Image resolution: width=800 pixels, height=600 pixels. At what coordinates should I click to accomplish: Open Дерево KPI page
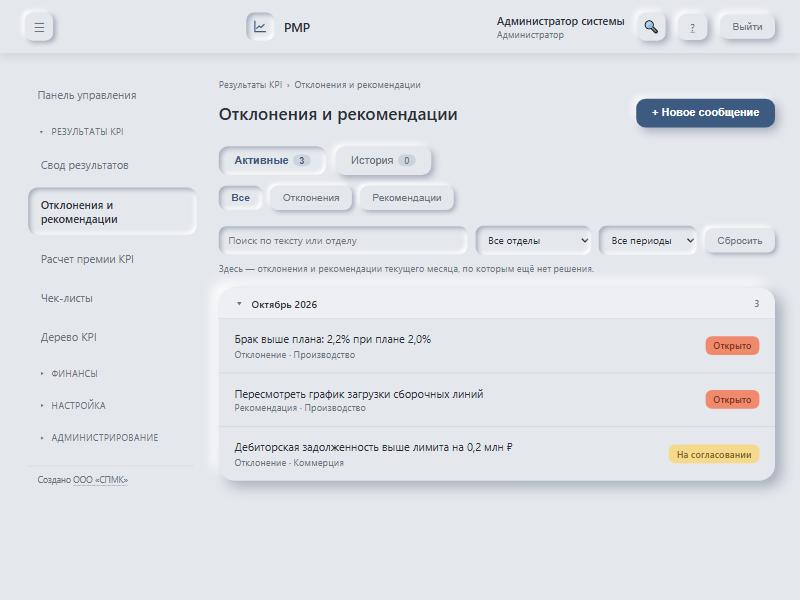pyautogui.click(x=69, y=337)
